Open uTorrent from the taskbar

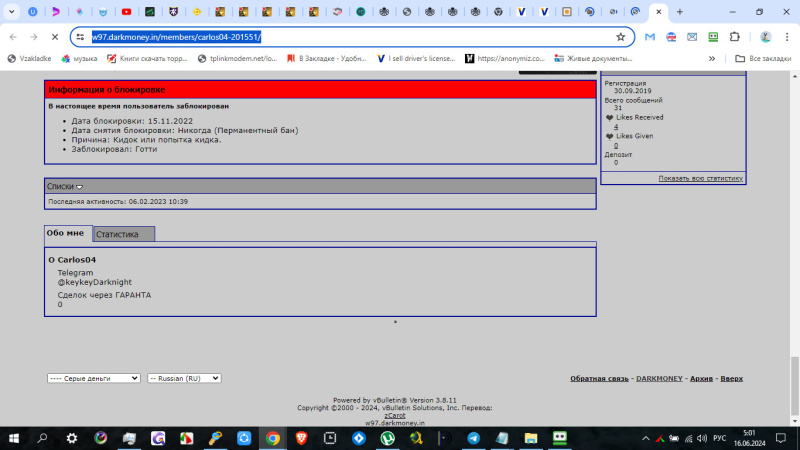click(x=388, y=438)
